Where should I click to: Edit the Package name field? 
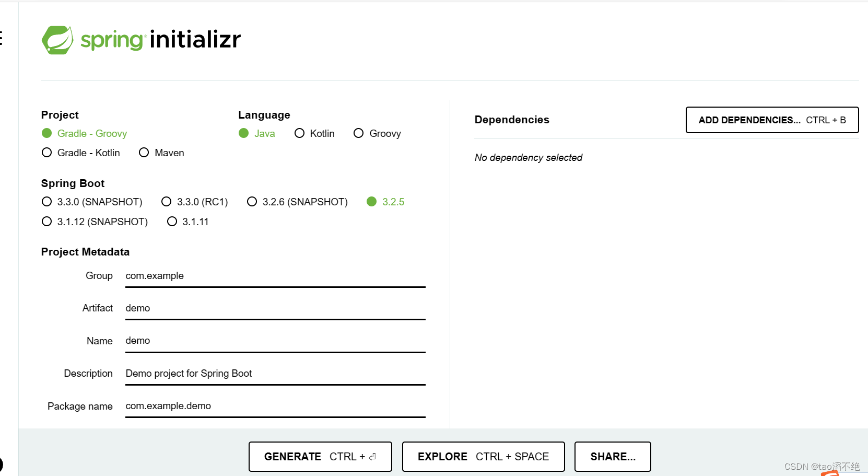pos(275,406)
